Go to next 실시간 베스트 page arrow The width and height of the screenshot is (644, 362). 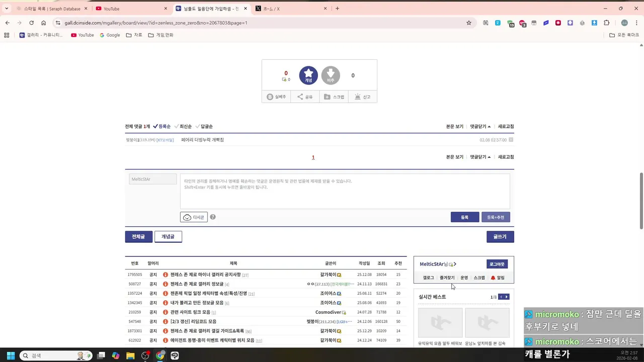click(507, 297)
